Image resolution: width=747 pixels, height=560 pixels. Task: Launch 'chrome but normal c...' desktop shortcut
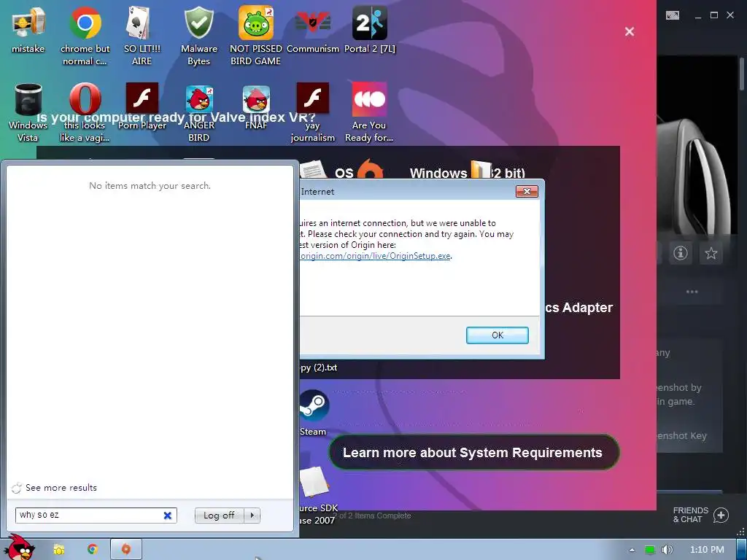point(85,36)
